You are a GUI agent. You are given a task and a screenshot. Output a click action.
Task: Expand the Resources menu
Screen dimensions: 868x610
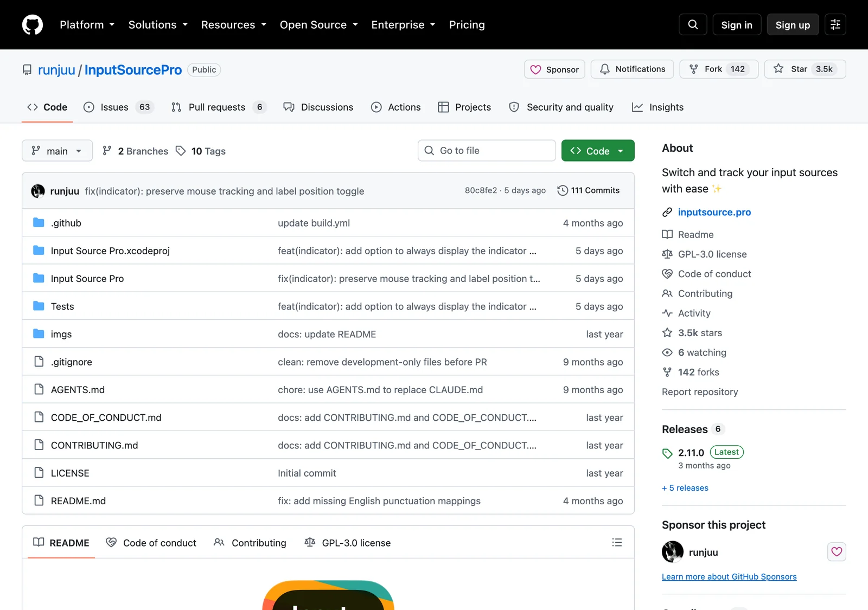coord(234,25)
